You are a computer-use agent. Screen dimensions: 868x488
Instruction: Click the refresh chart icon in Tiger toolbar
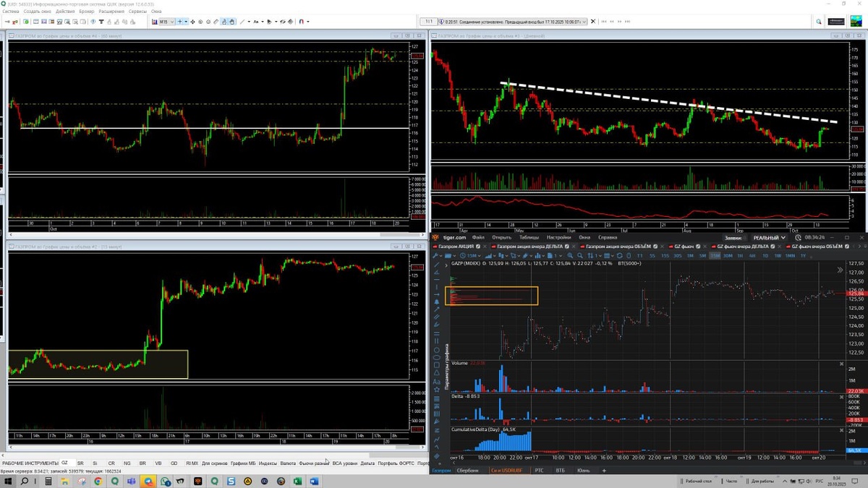pos(619,256)
